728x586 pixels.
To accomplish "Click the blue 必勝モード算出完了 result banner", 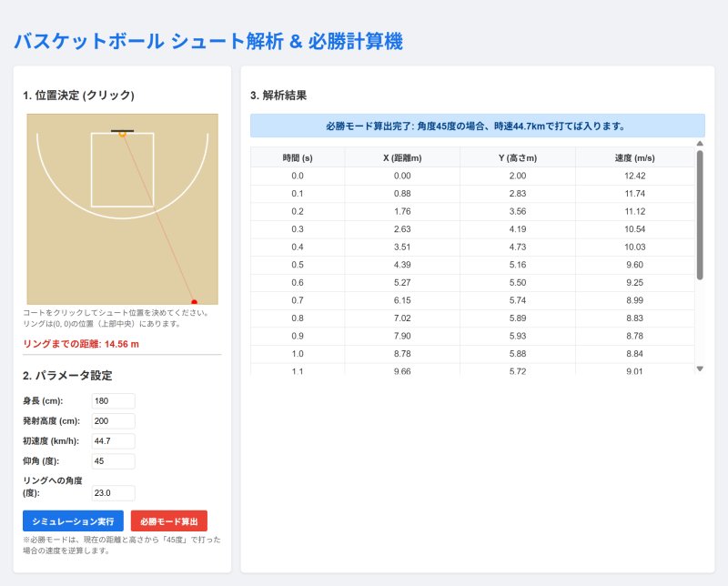I will click(477, 126).
